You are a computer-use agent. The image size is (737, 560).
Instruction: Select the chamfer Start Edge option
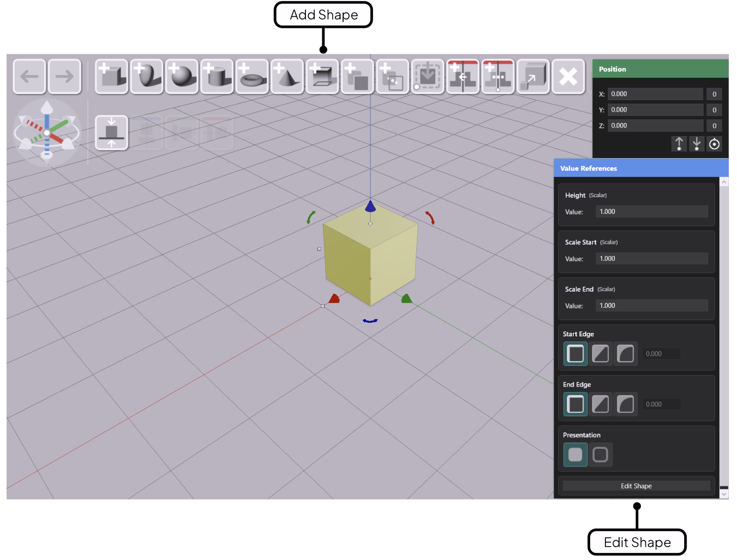(x=600, y=354)
